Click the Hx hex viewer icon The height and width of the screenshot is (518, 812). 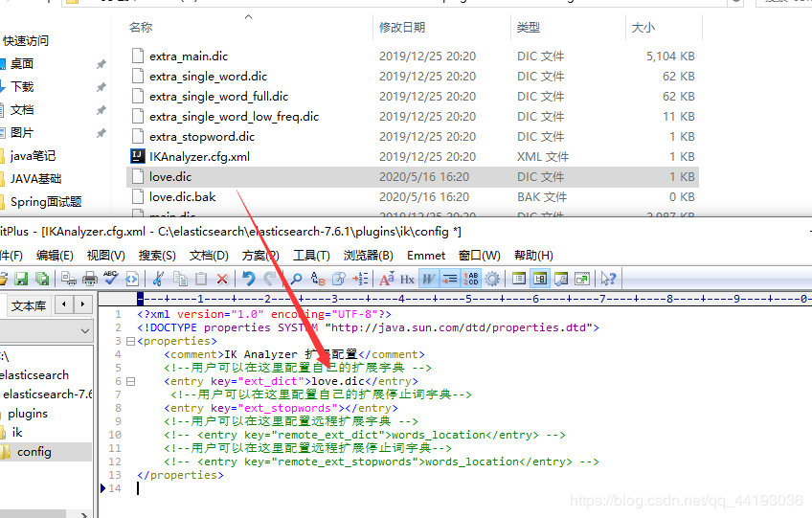click(x=407, y=280)
